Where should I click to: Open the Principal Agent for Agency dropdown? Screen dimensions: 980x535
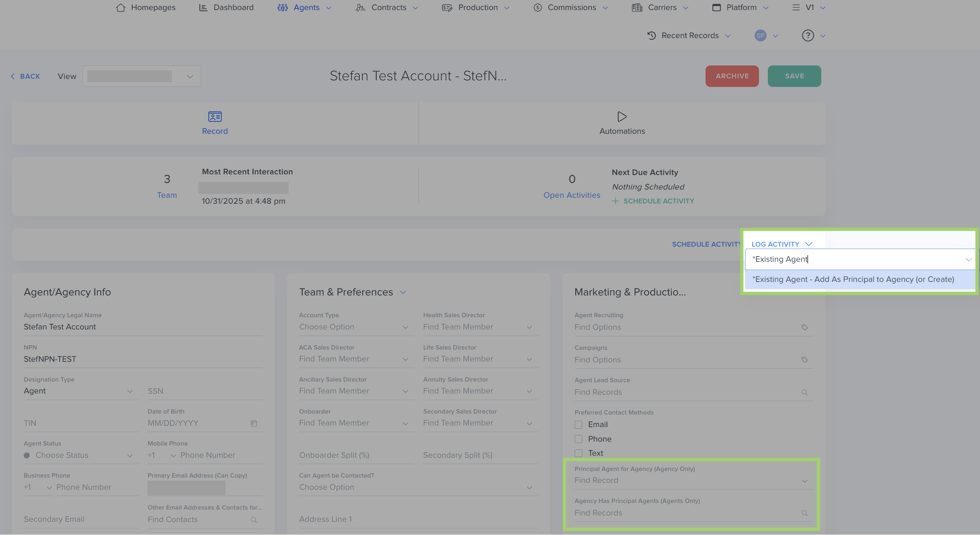[x=690, y=481]
